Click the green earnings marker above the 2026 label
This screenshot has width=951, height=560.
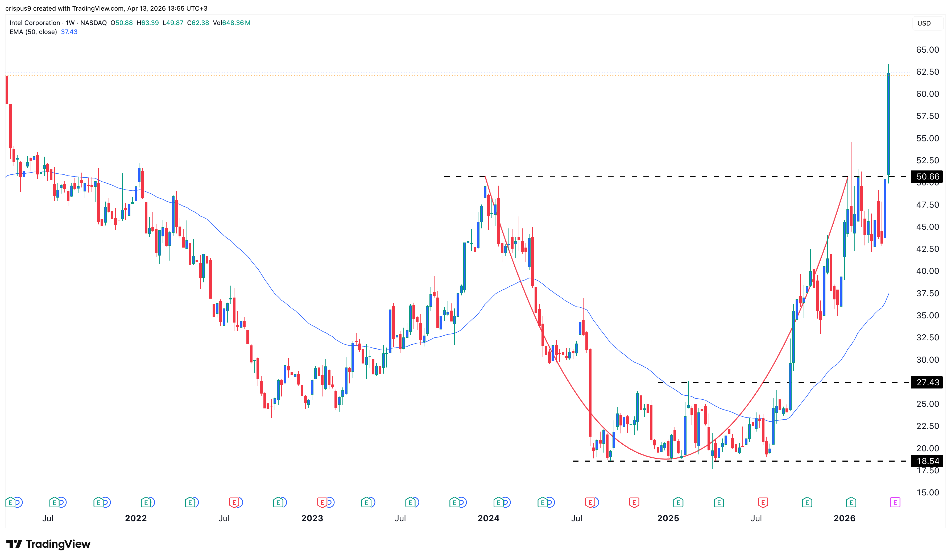[x=851, y=502]
